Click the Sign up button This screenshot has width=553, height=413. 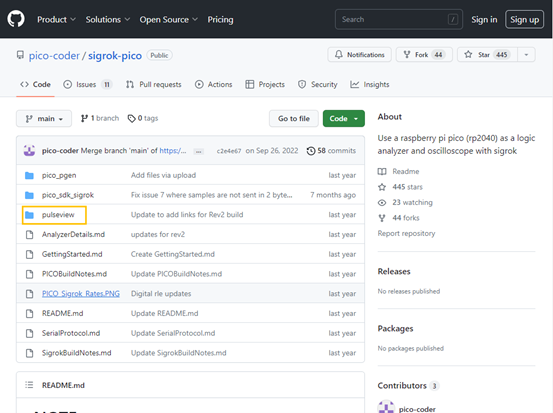[x=524, y=19]
